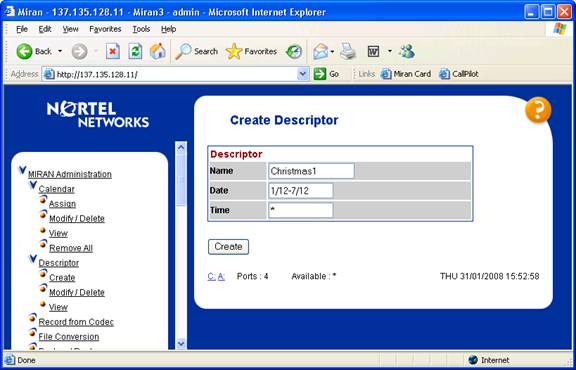Screen dimensions: 576x370
Task: Open the Favorites star button
Action: tap(251, 51)
